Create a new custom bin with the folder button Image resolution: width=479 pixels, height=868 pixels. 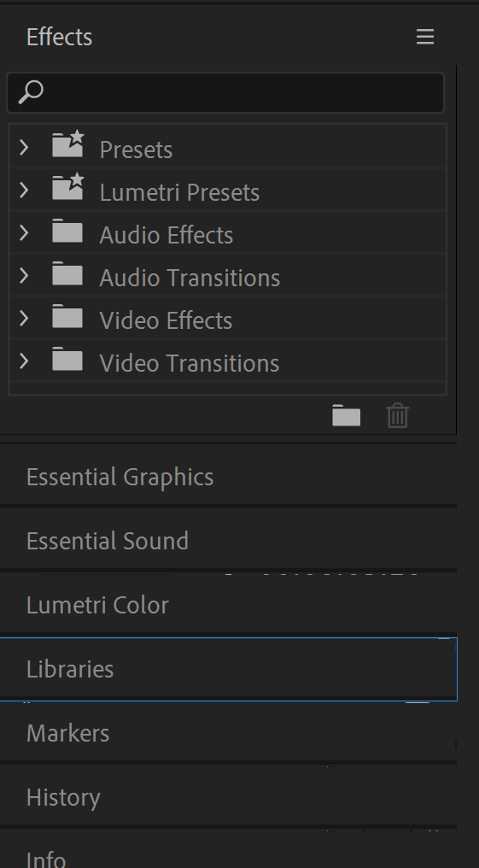(x=347, y=415)
